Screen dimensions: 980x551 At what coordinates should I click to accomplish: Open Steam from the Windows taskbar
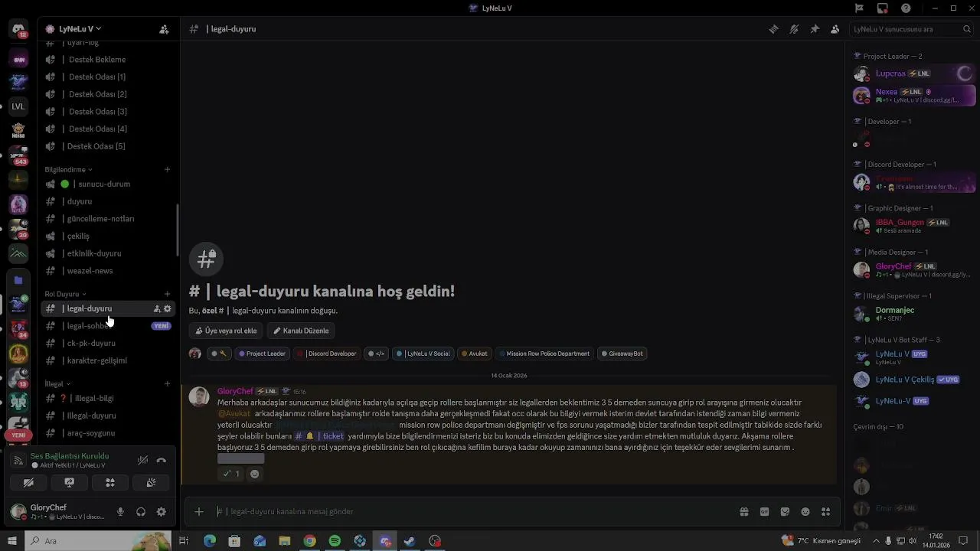pyautogui.click(x=410, y=541)
